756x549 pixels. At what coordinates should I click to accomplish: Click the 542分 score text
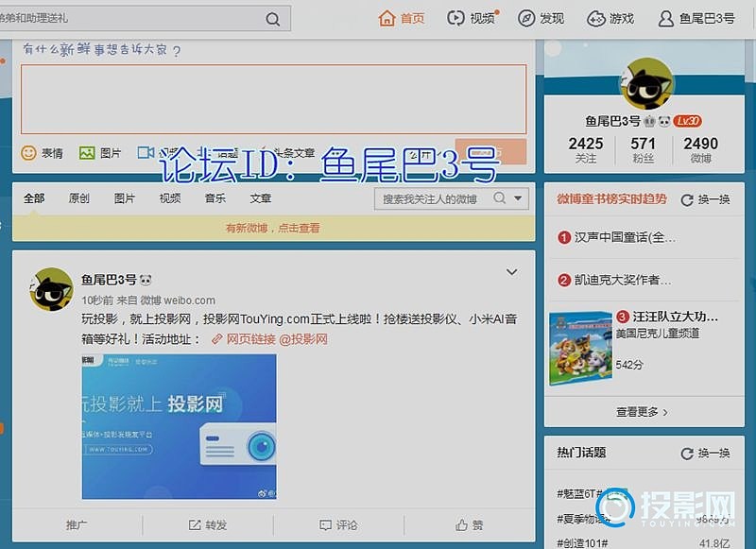point(629,365)
